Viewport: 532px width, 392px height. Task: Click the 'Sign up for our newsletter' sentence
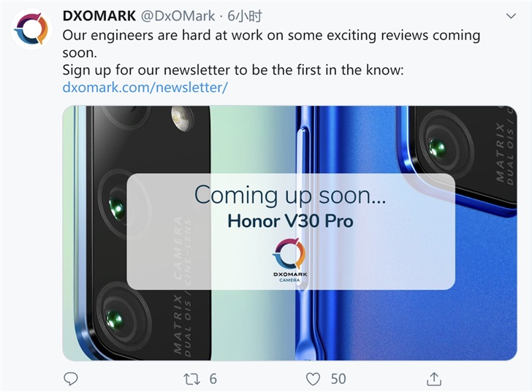233,70
